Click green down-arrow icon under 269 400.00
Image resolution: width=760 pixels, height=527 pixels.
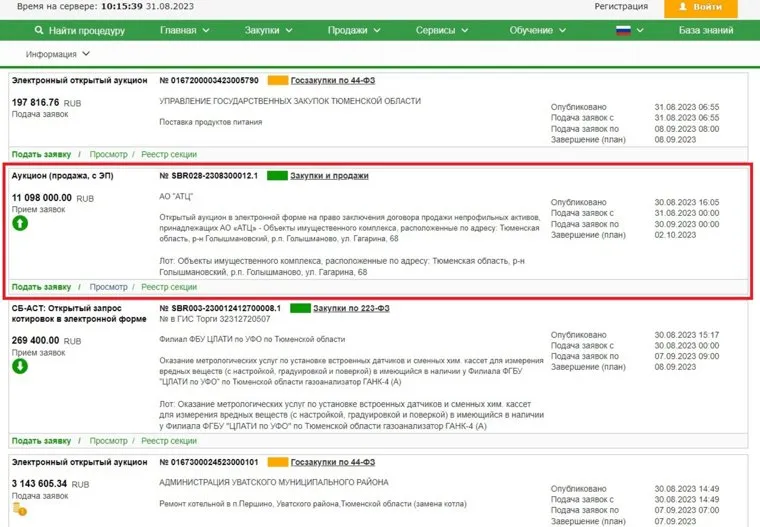pos(20,366)
